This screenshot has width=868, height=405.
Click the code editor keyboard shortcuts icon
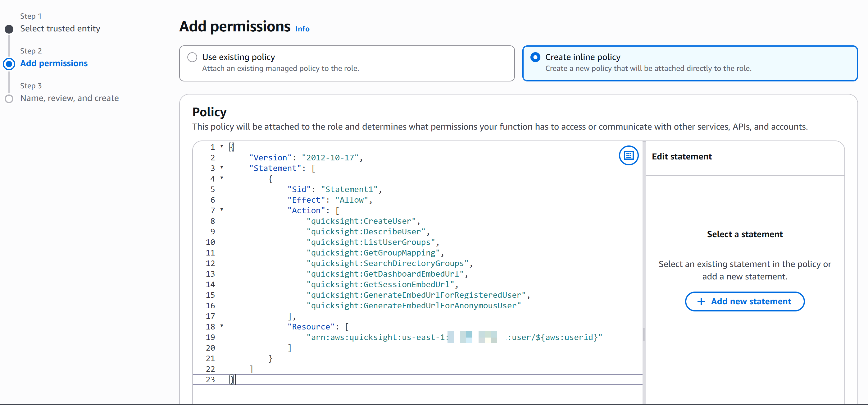629,155
